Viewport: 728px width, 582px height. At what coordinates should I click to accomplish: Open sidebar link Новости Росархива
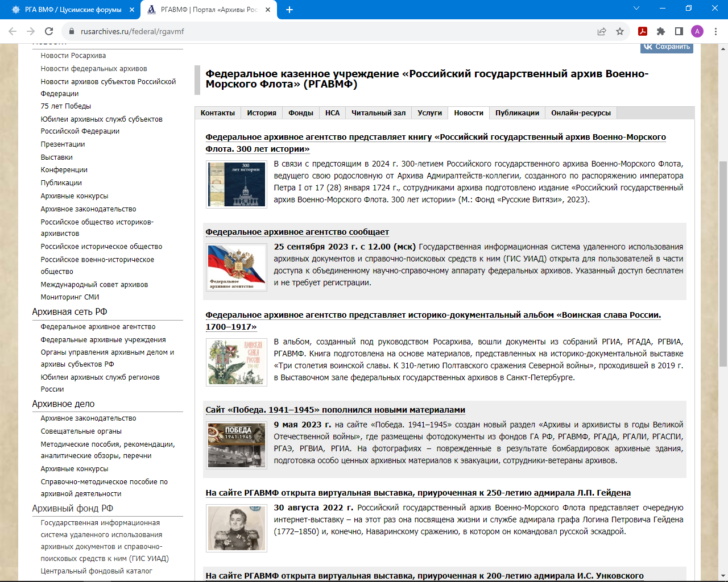click(x=73, y=56)
